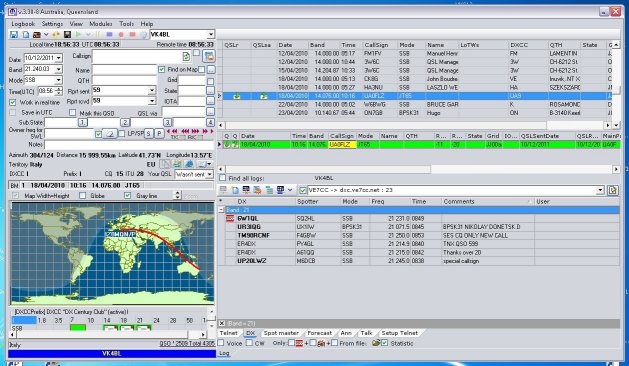Click the Internet Explorer globe icon near EU
The width and height of the screenshot is (629, 366).
[x=189, y=164]
